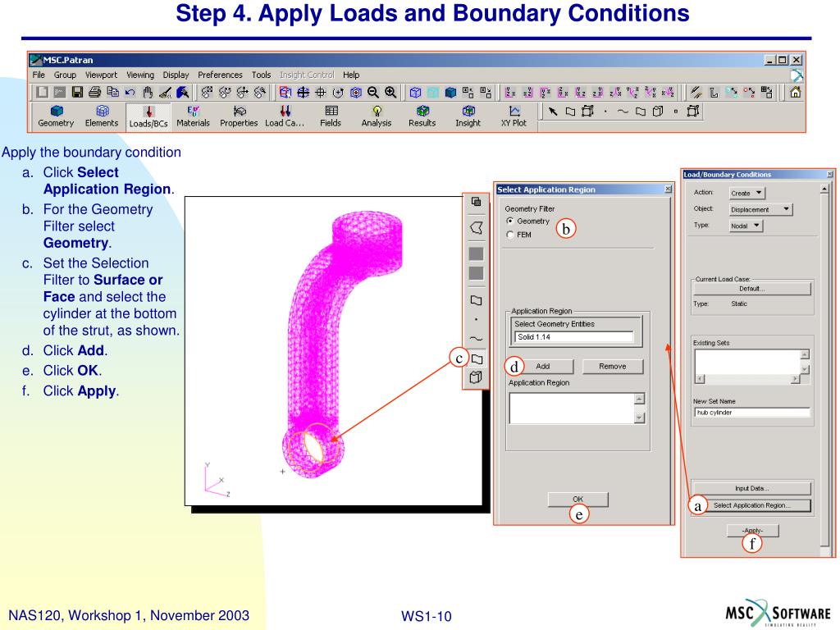
Task: Click the Add button
Action: [543, 367]
